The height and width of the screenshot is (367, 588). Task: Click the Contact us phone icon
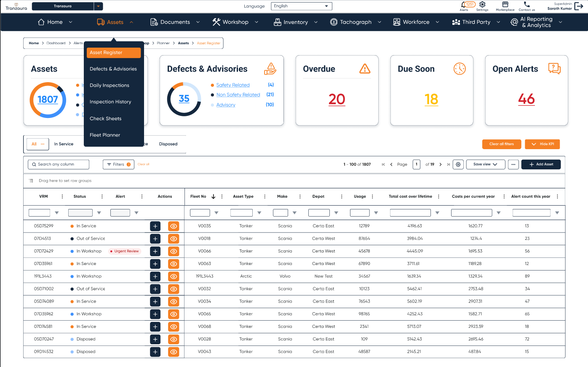coord(527,5)
